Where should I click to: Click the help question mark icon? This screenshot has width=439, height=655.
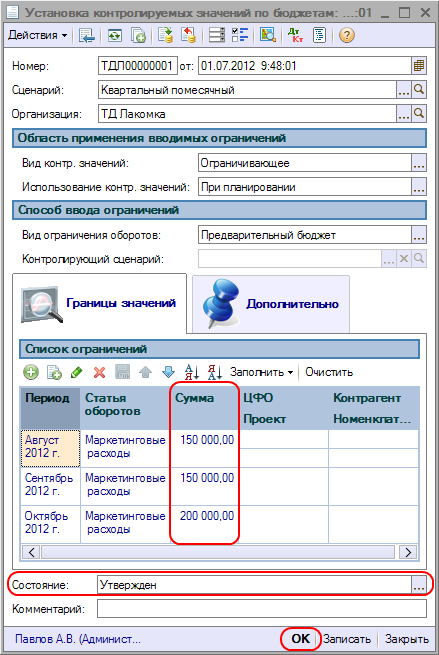point(347,35)
